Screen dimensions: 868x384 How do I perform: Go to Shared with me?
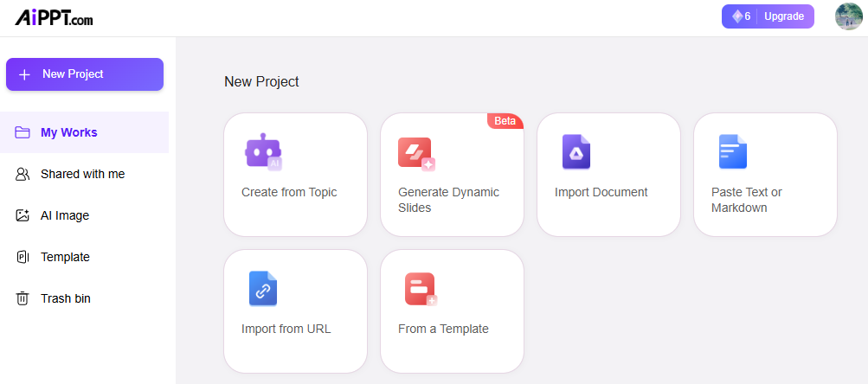tap(82, 174)
